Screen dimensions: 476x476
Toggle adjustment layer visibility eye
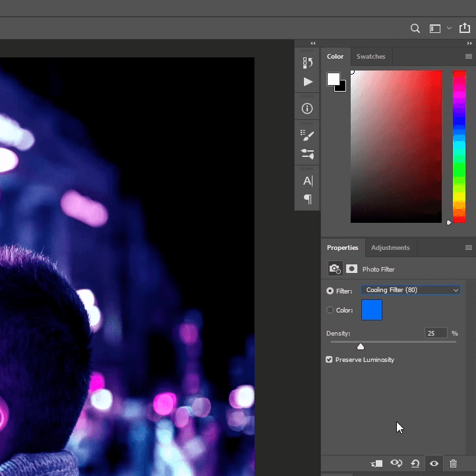(434, 463)
